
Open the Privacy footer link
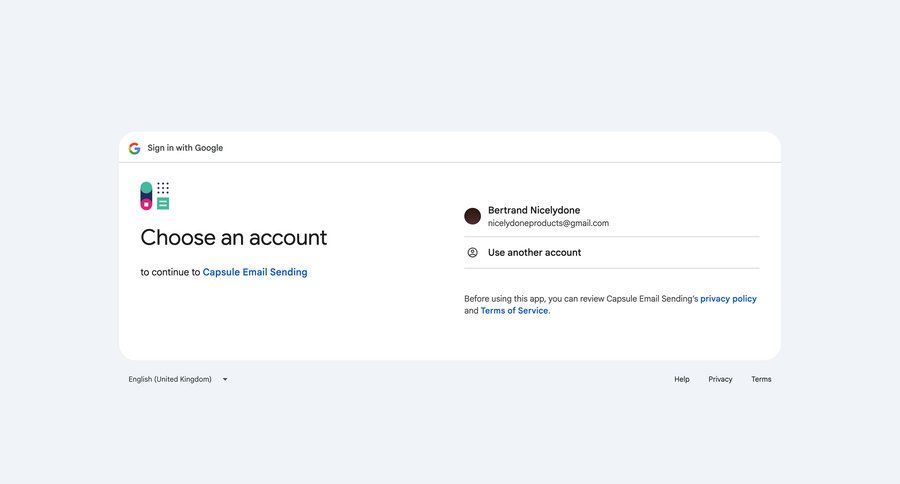click(x=720, y=380)
